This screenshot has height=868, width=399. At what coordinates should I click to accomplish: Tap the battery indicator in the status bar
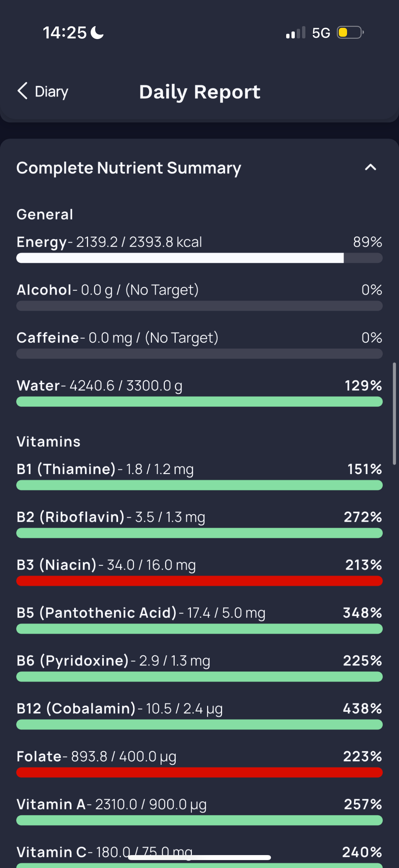coord(350,33)
